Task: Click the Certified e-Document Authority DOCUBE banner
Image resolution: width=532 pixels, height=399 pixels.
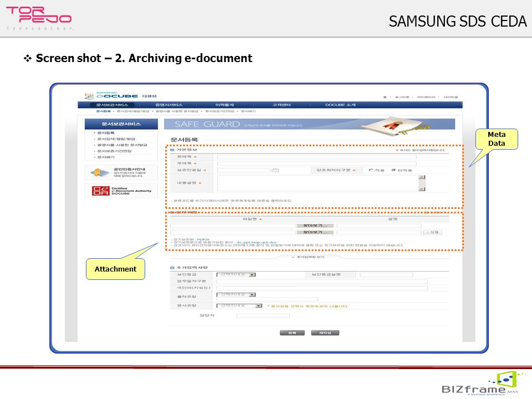Action: [x=121, y=191]
